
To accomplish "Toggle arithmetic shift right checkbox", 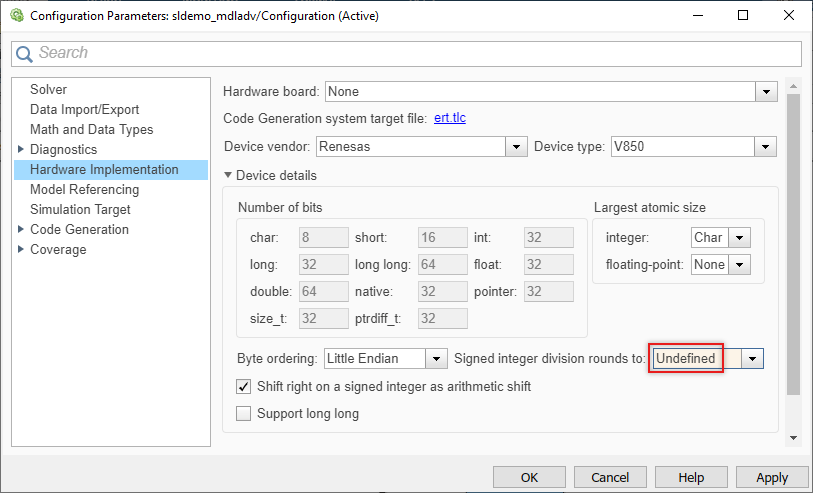I will coord(244,386).
